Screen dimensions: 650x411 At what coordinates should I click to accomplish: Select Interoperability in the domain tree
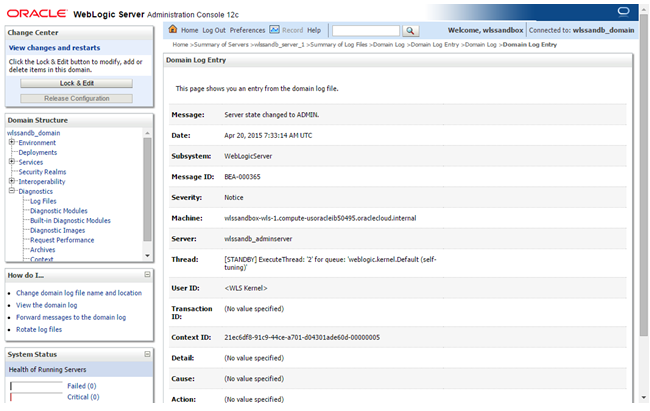[42, 182]
